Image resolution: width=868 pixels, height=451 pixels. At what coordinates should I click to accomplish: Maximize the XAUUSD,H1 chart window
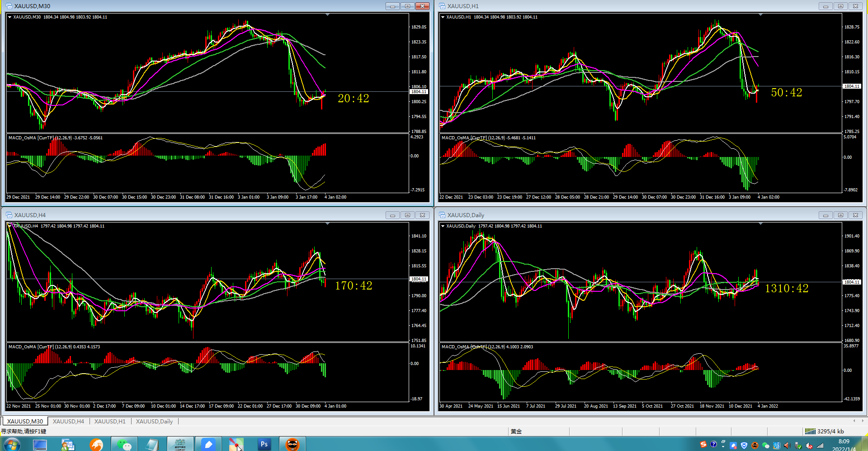click(x=840, y=6)
